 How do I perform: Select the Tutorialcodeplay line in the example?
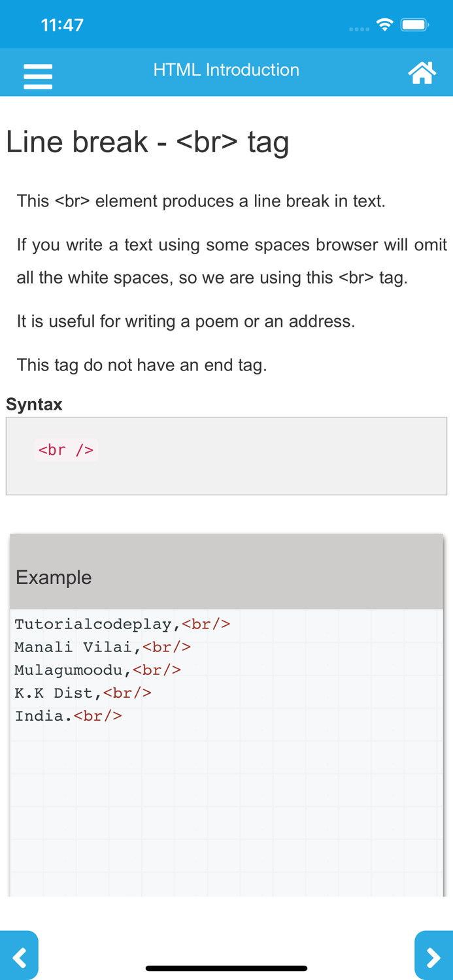[97, 624]
